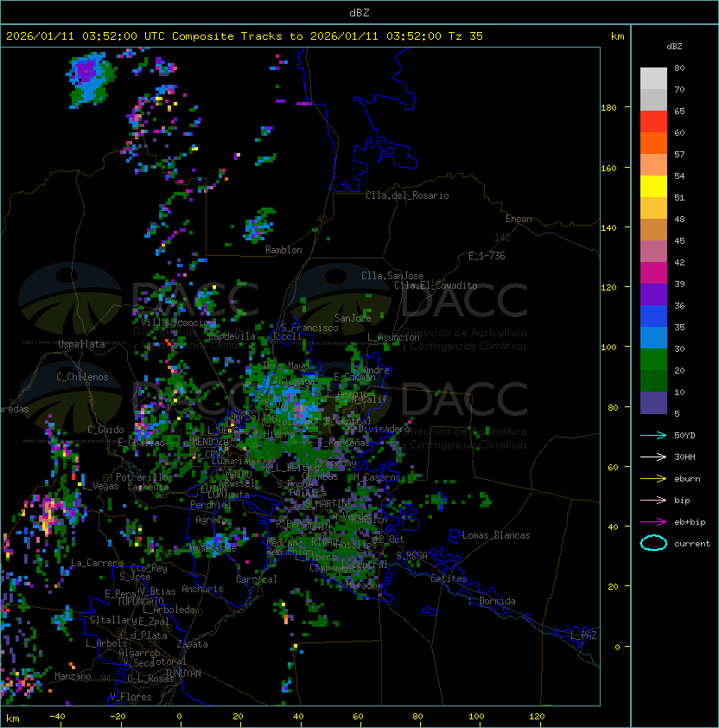Click the 'Lomas_Blancas' map label

click(496, 535)
